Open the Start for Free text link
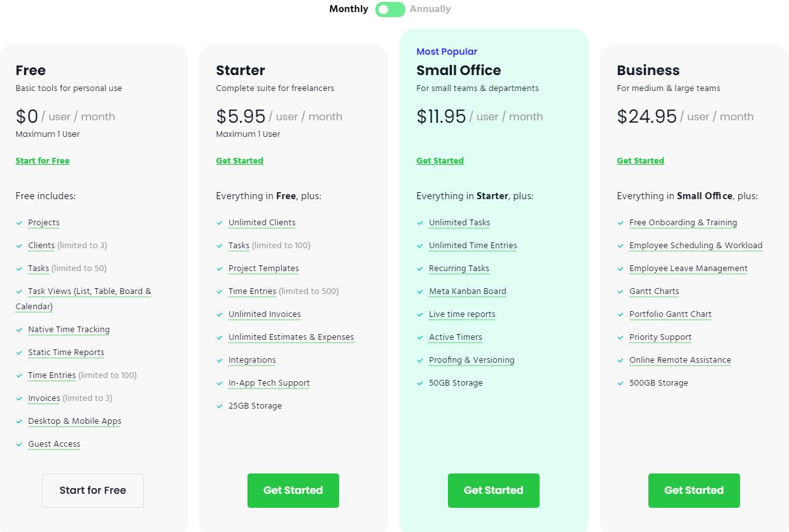 point(43,161)
